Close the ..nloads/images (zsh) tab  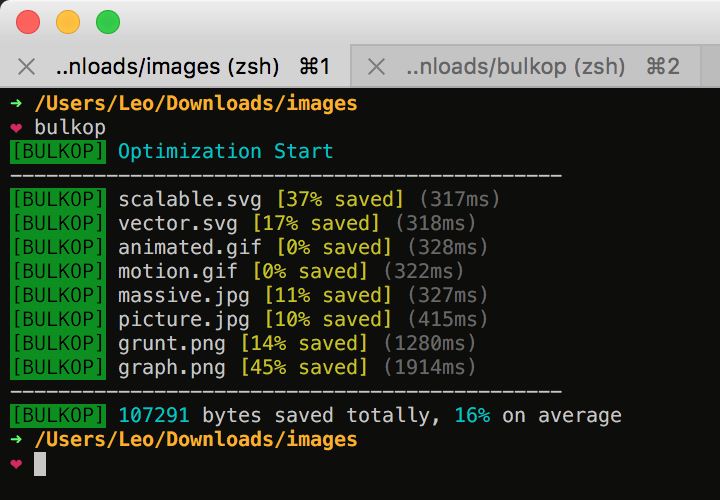tap(27, 67)
